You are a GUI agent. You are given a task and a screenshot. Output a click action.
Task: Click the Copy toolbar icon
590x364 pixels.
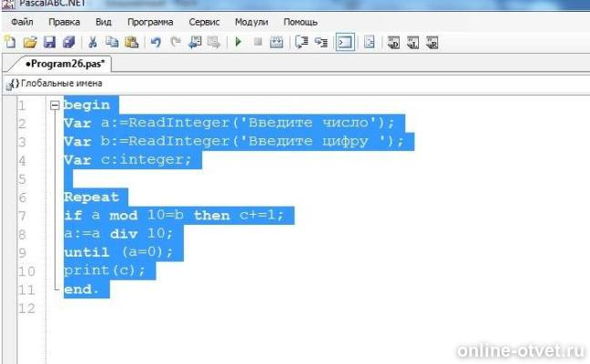112,42
